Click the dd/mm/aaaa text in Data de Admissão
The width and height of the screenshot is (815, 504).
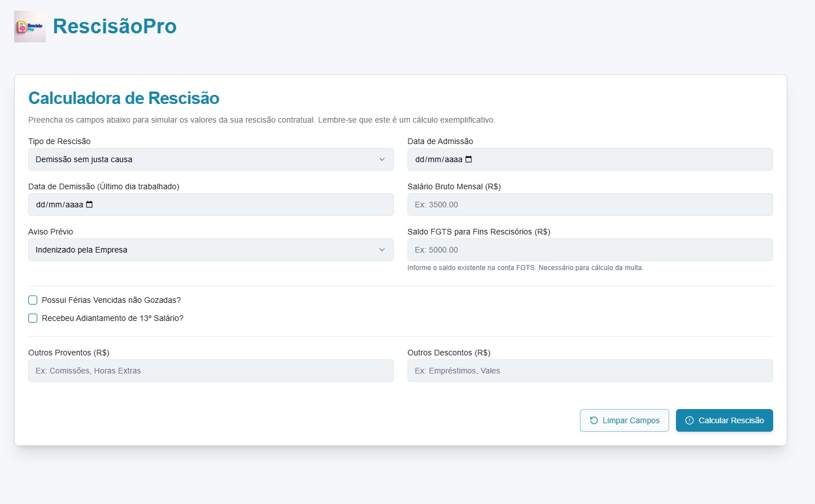click(439, 159)
